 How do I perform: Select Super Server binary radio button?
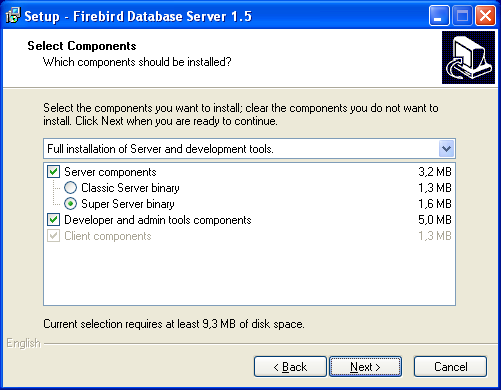(70, 204)
